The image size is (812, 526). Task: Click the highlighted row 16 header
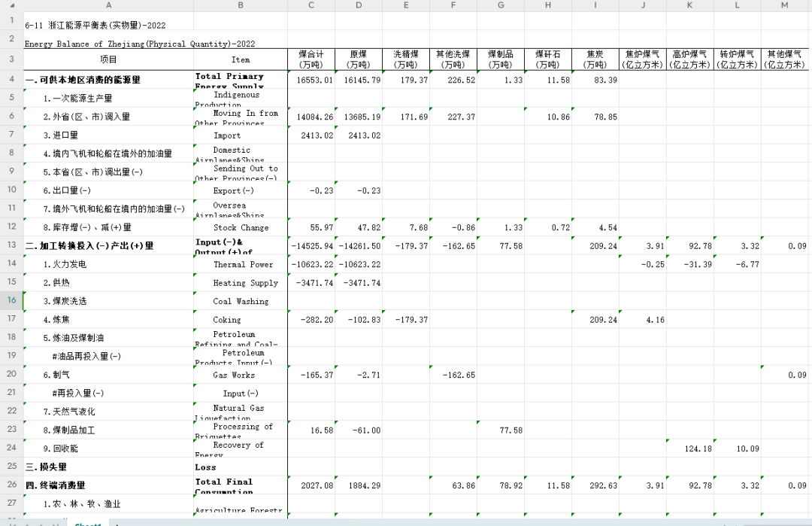click(x=11, y=300)
